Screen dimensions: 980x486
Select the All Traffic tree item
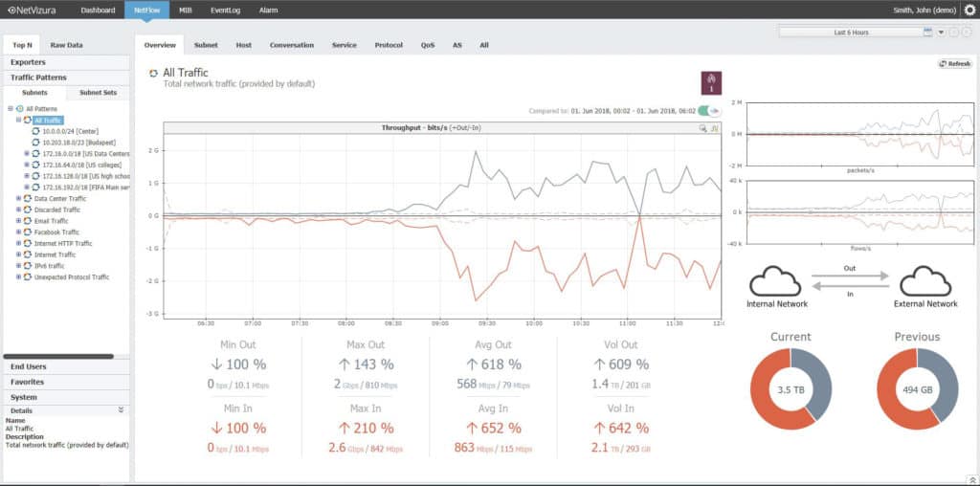pos(48,120)
